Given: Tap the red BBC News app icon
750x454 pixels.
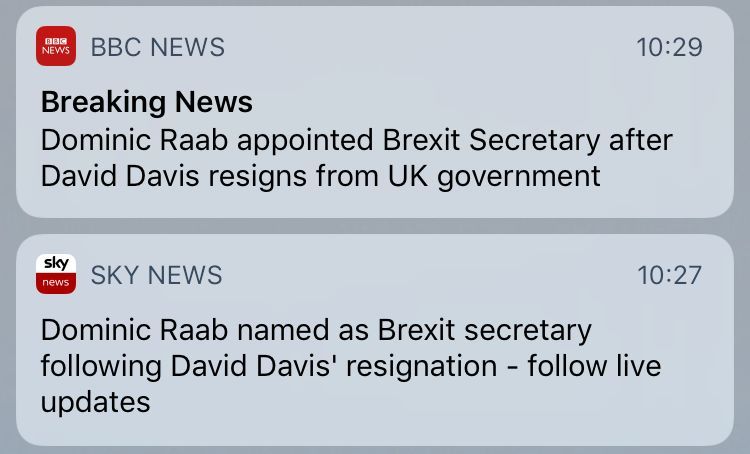Looking at the screenshot, I should (56, 46).
